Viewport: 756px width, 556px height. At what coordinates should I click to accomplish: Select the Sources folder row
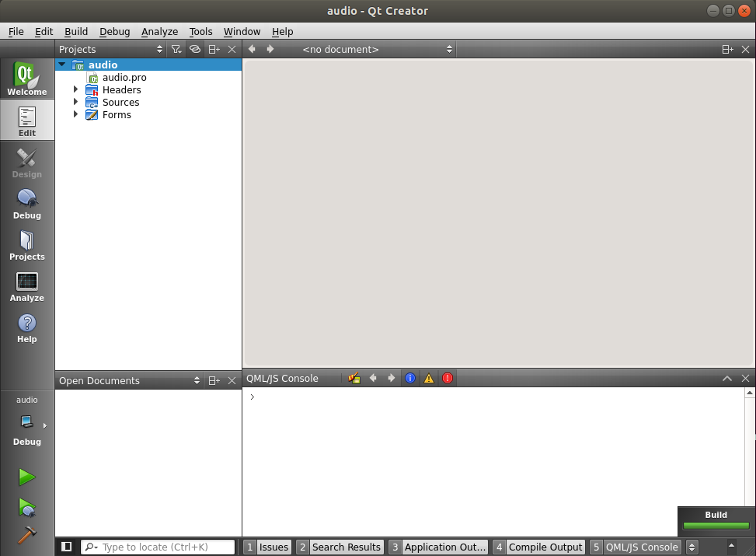point(148,103)
